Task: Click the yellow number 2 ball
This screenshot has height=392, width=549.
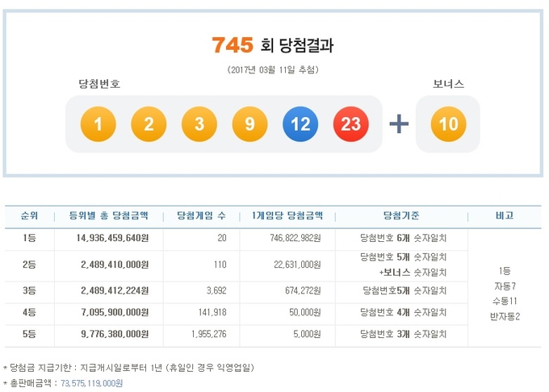Action: tap(148, 124)
